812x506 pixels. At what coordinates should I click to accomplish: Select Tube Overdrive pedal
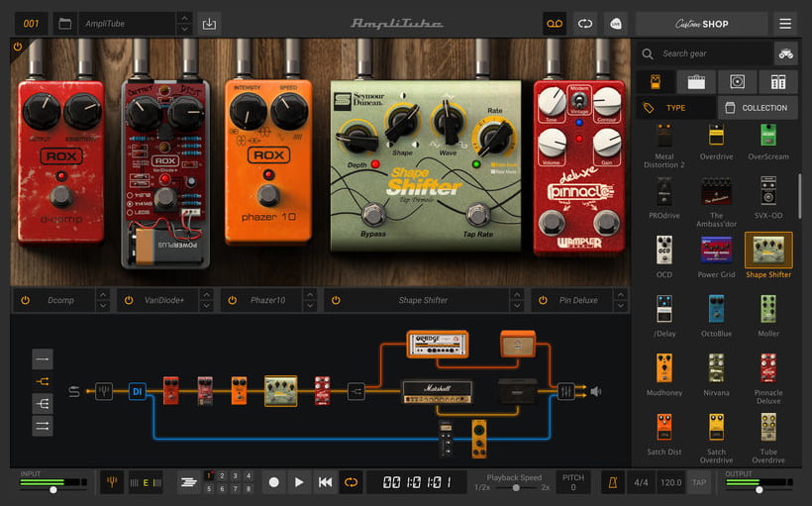click(x=768, y=438)
